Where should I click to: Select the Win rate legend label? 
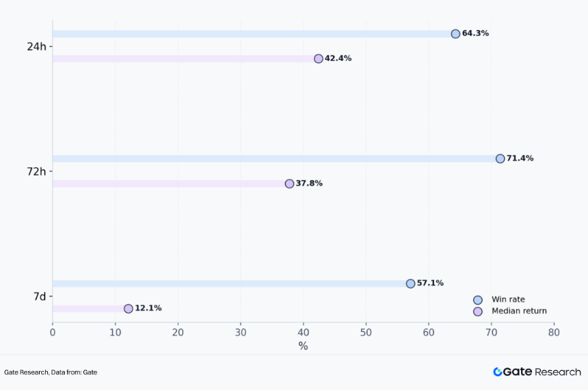[x=508, y=300]
